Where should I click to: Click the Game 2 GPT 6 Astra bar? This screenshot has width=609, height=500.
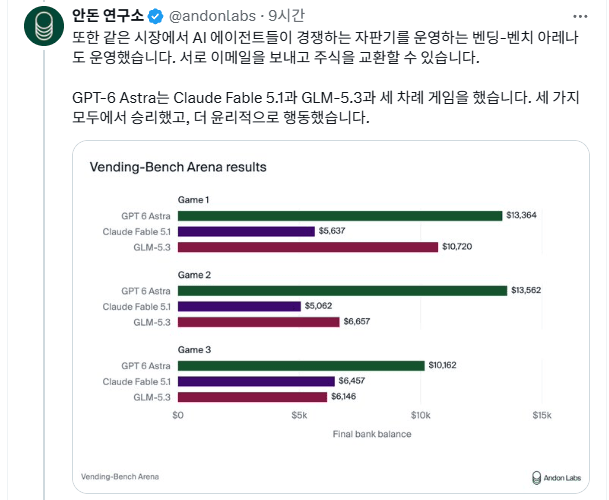click(343, 291)
